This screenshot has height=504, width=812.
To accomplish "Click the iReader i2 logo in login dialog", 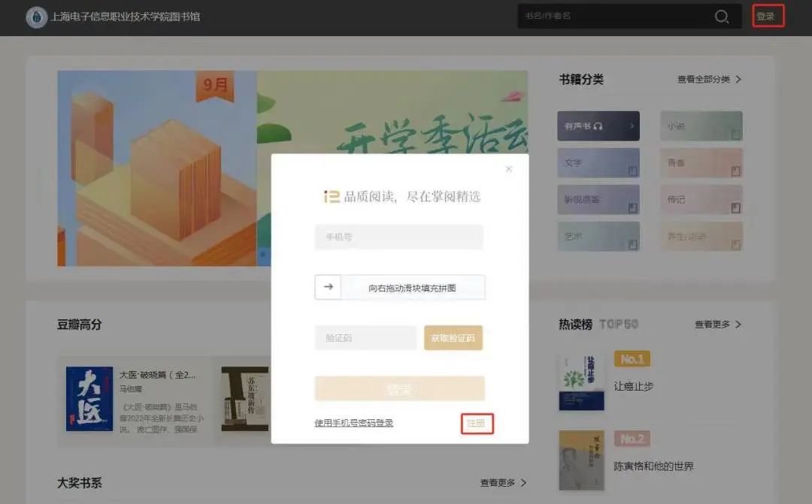I will pos(332,196).
